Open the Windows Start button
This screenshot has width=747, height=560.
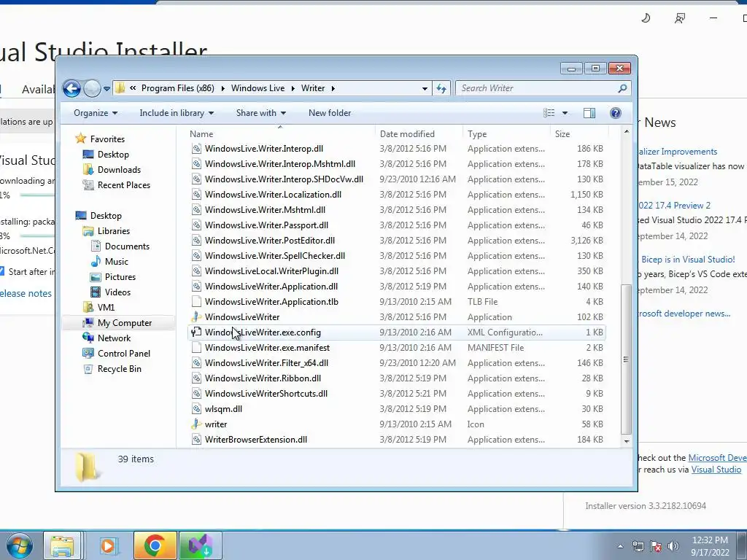coord(19,545)
